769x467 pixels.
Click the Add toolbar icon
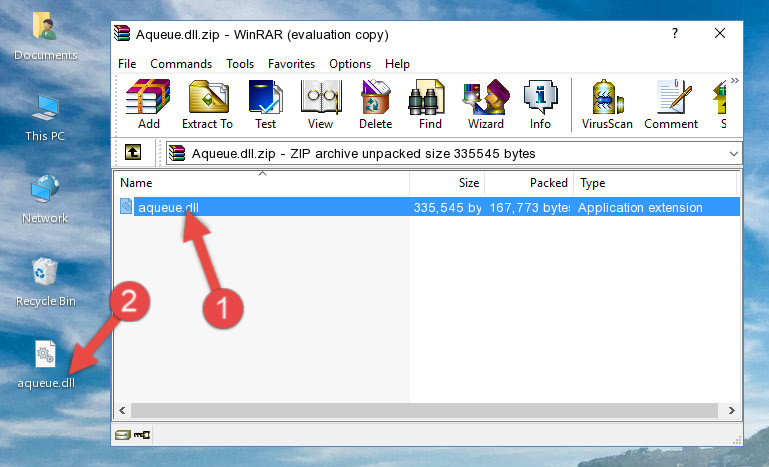tap(148, 104)
